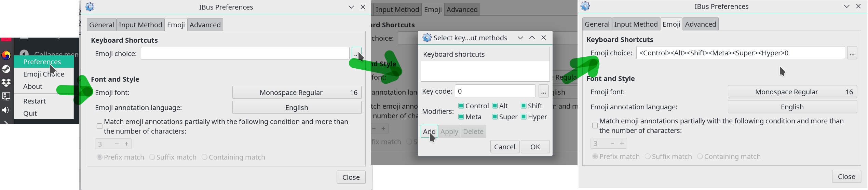Click the Firefox-style browser tray icon

6,55
